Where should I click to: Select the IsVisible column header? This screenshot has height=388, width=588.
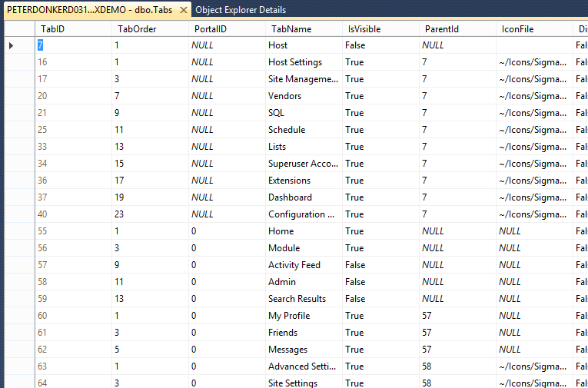380,29
